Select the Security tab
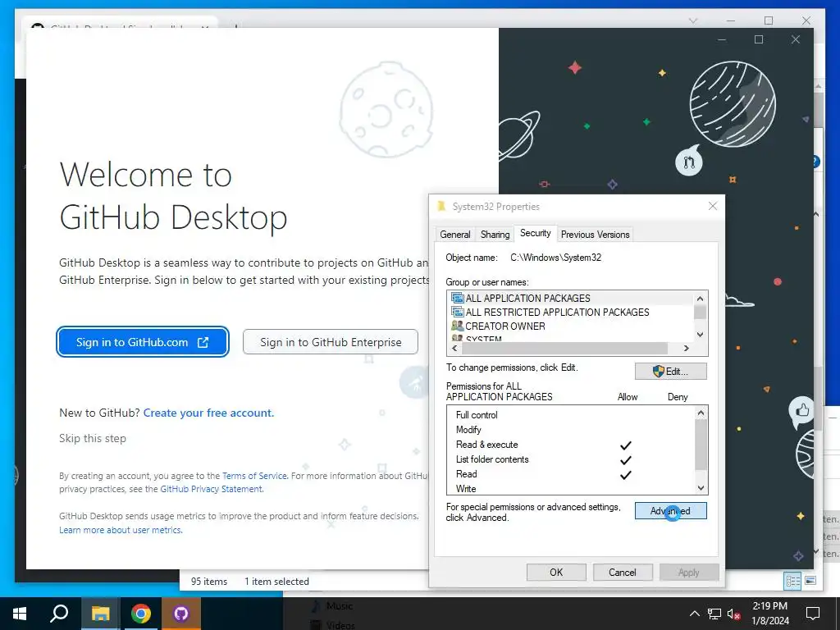 coord(535,233)
